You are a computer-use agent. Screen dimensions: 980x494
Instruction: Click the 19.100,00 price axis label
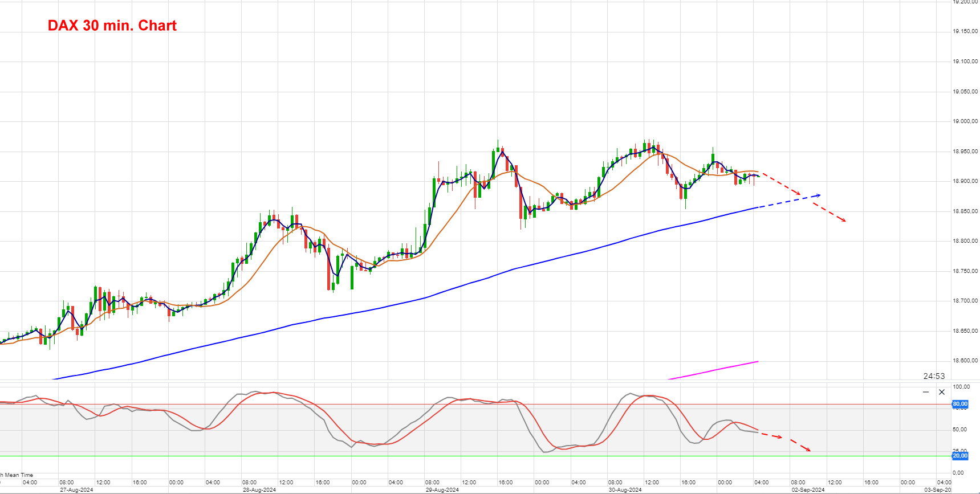pos(965,62)
